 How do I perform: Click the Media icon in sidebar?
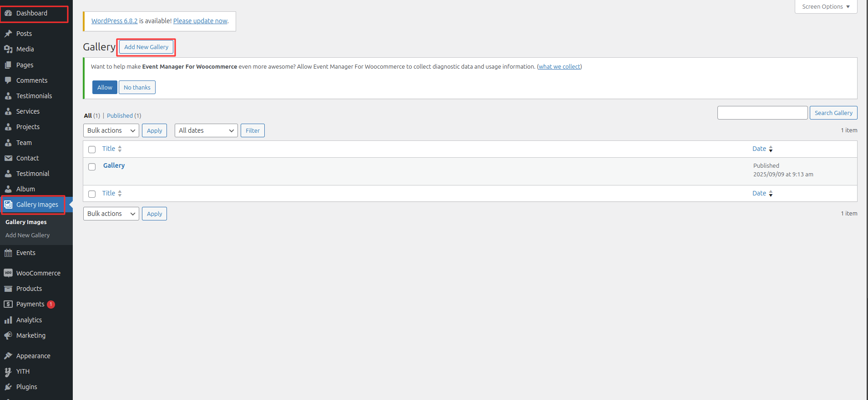click(8, 49)
